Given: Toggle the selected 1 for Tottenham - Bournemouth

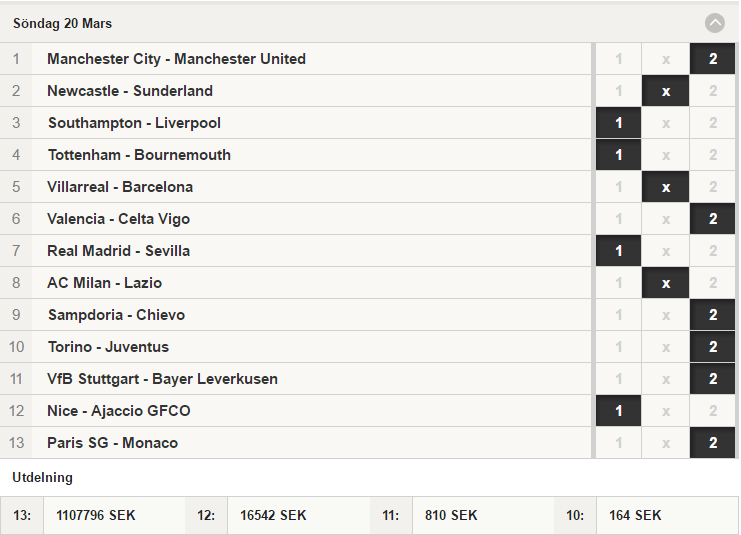Looking at the screenshot, I should coord(619,155).
